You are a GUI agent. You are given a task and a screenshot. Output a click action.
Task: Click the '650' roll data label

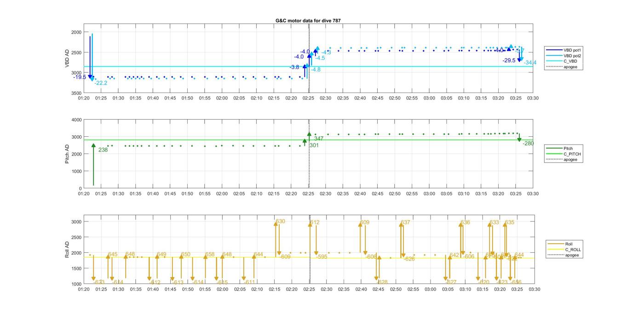point(186,255)
